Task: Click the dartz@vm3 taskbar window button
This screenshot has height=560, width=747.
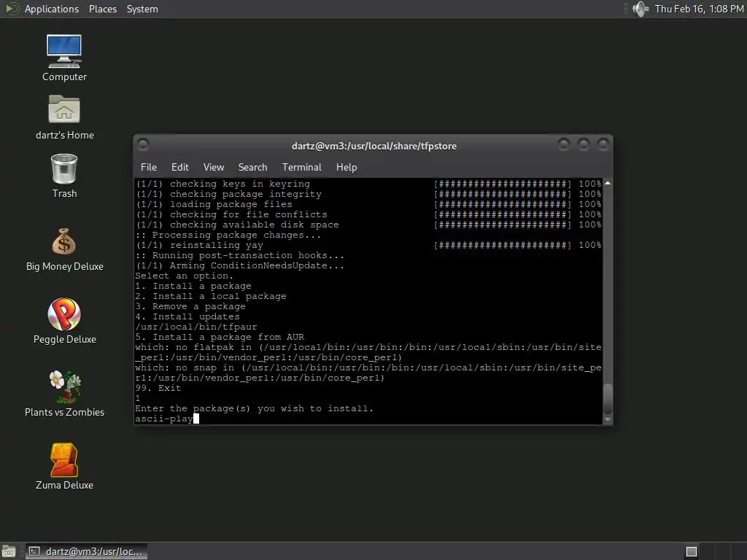Action: pos(86,551)
